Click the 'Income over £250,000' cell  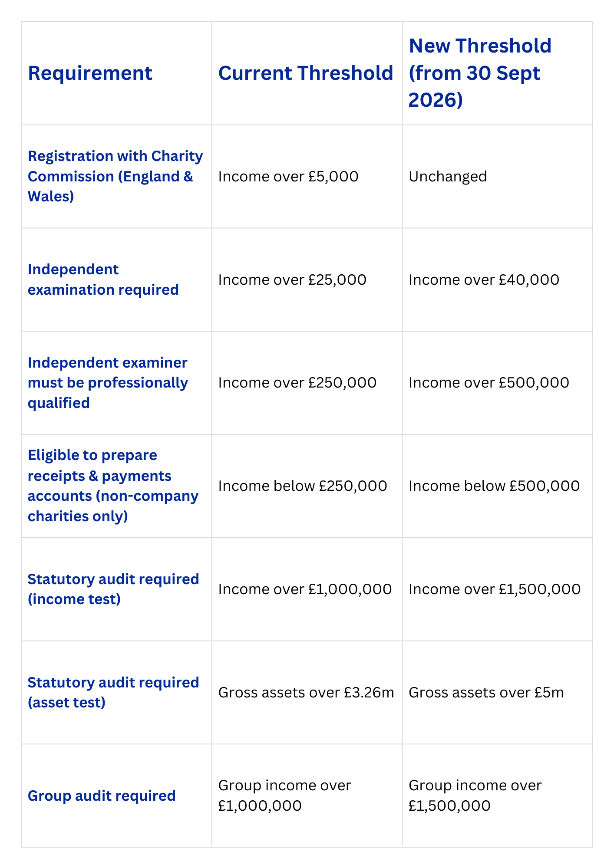click(x=297, y=382)
